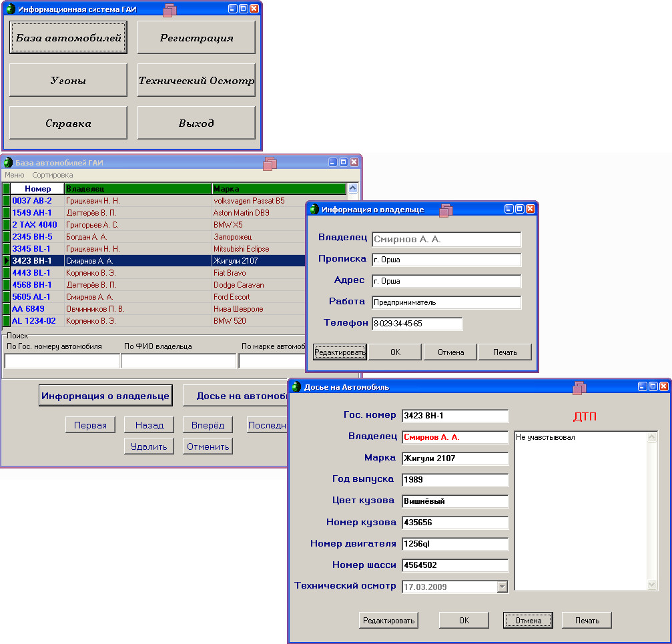Screen dimensions: 672x644
Task: Select row with number 3345 BL-1
Action: click(154, 248)
